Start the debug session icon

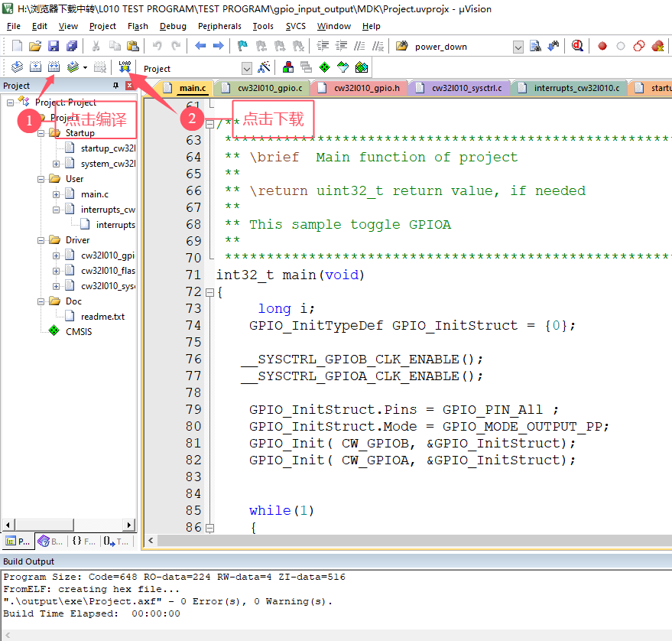[x=577, y=46]
